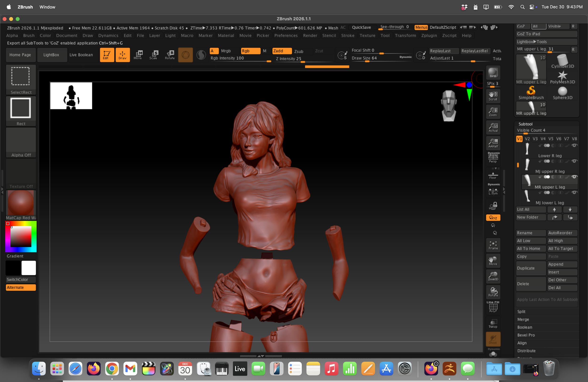Select the MatCap Red Wax material thumbnail
This screenshot has height=382, width=588.
(x=21, y=203)
